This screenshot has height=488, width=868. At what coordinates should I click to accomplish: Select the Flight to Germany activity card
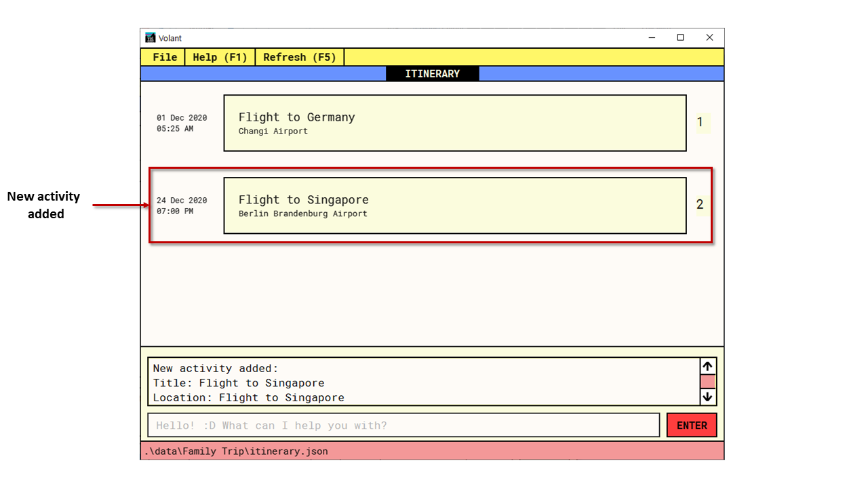tap(455, 123)
